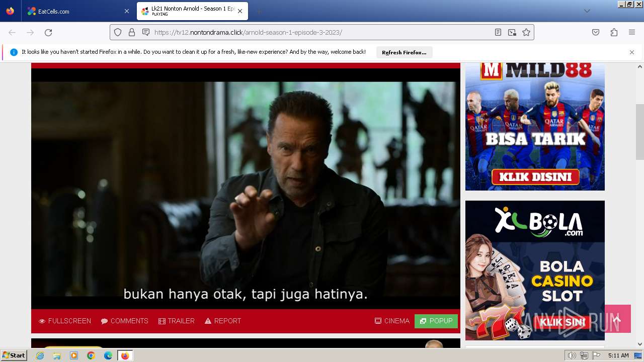This screenshot has width=644, height=362.
Task: Open the video in POPUP
Action: (436, 321)
